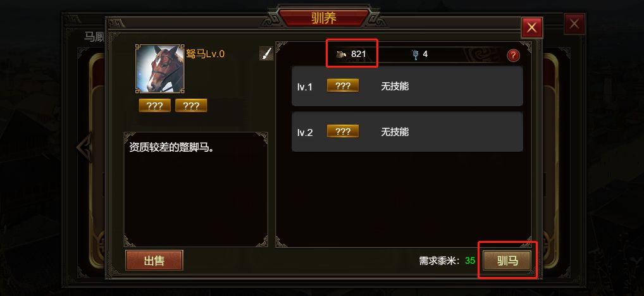Close the background 马厩 window with outer X
644x296 pixels.
[574, 24]
